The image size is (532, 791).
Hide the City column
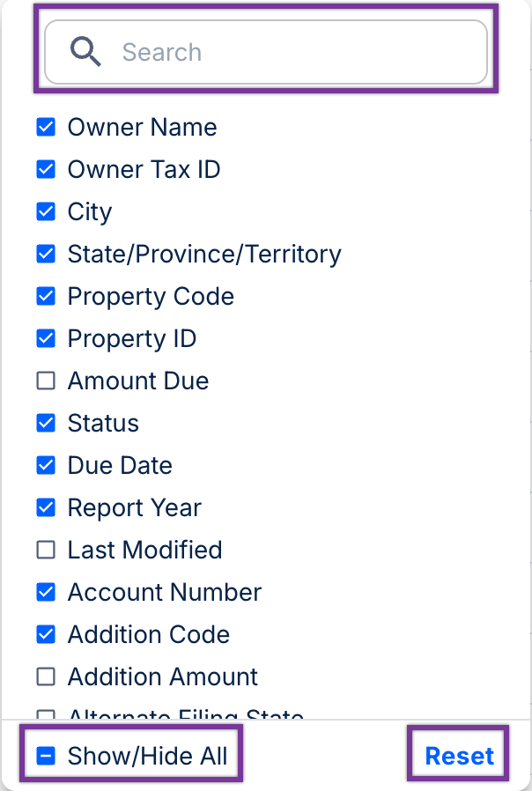[x=46, y=212]
